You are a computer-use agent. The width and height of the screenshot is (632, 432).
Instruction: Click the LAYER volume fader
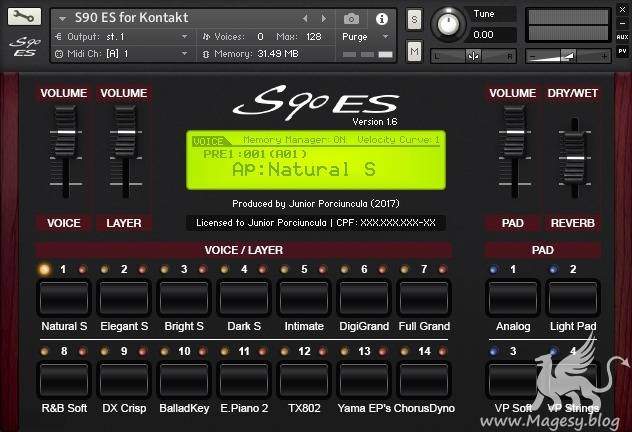pos(126,132)
